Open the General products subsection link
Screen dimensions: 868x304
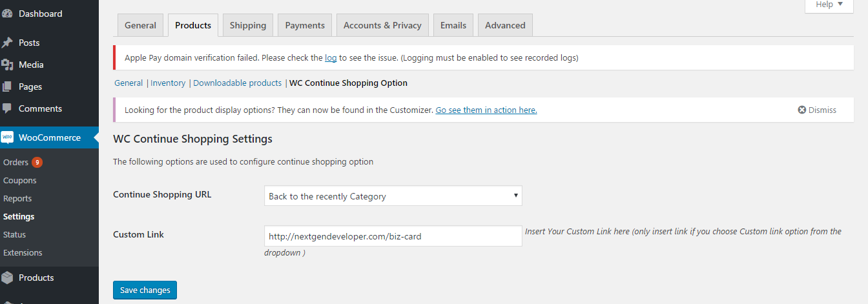pos(129,83)
